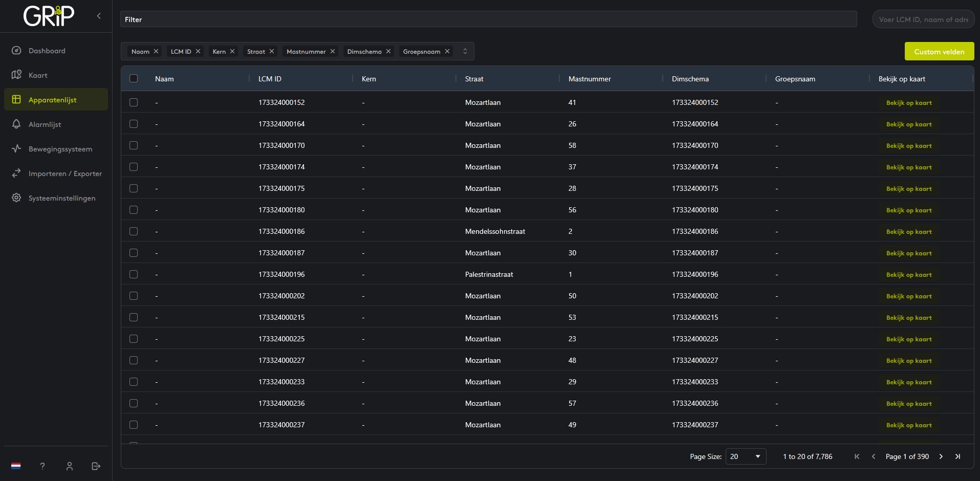Toggle the select-all header checkbox
980x481 pixels.
tap(134, 78)
